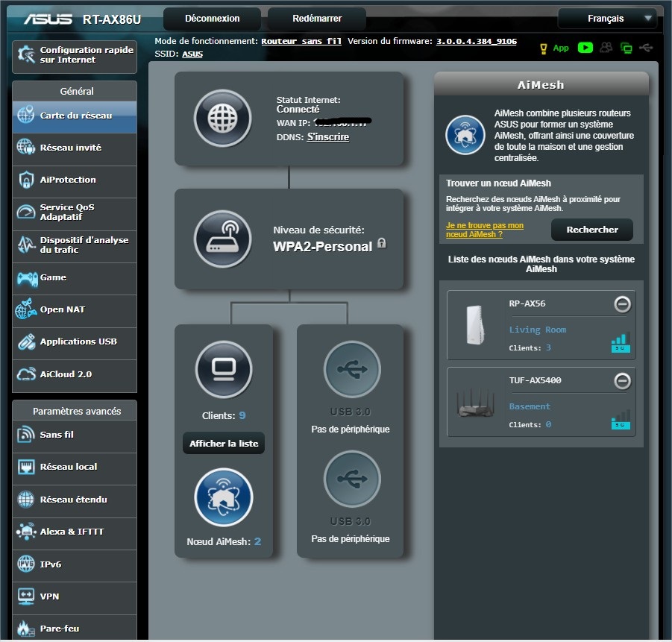Open AiProtection menu item
Screen dimensions: 672x642
(x=75, y=180)
